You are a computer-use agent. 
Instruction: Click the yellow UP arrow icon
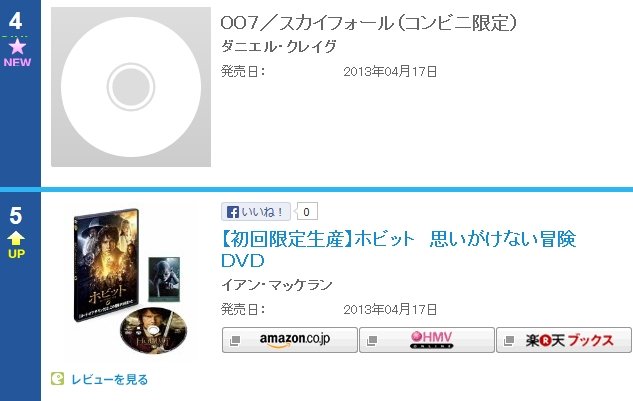click(16, 238)
